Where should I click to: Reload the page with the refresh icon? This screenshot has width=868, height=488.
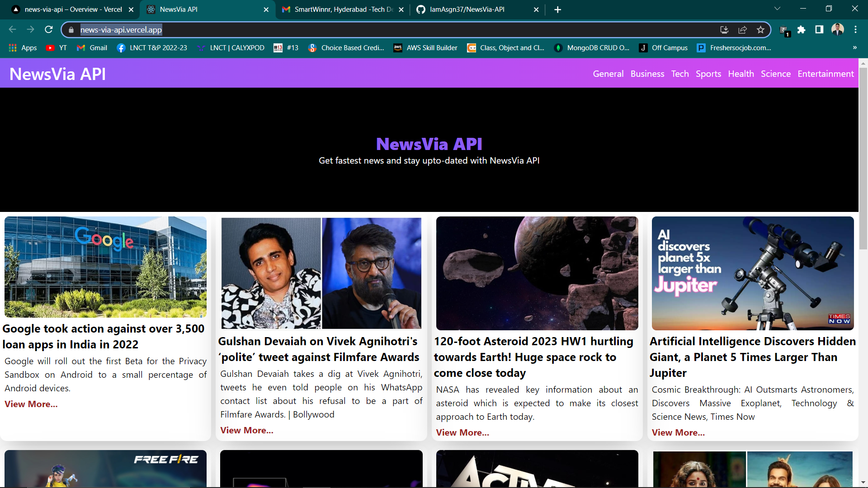[x=49, y=30]
